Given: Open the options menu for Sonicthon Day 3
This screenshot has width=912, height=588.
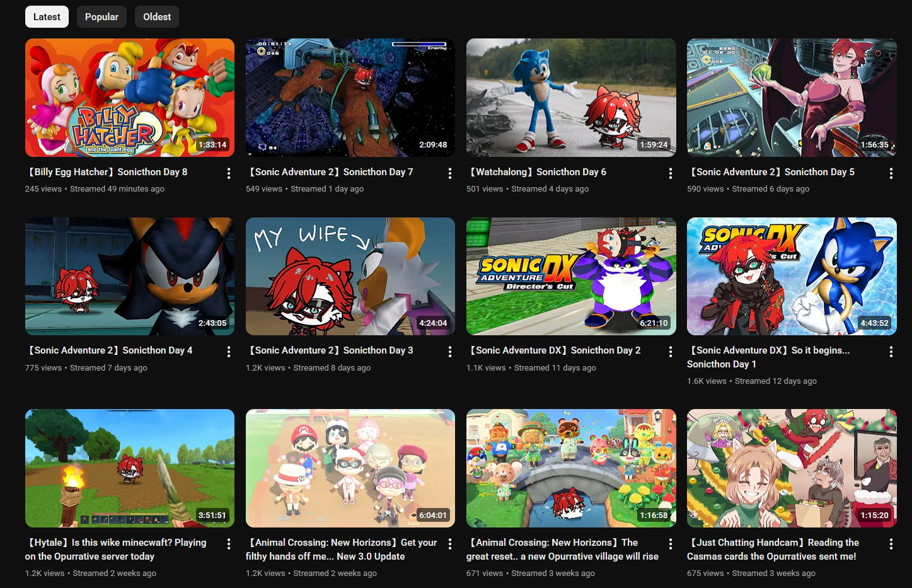Looking at the screenshot, I should click(449, 352).
